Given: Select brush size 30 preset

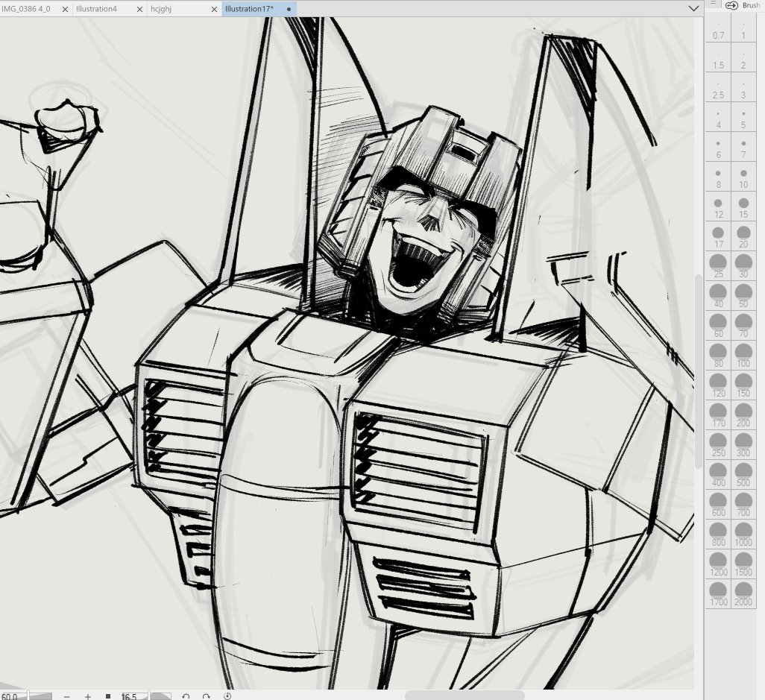Looking at the screenshot, I should (743, 267).
